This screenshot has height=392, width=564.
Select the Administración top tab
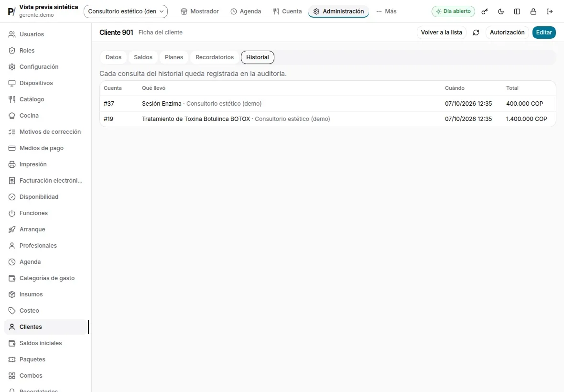click(x=338, y=11)
